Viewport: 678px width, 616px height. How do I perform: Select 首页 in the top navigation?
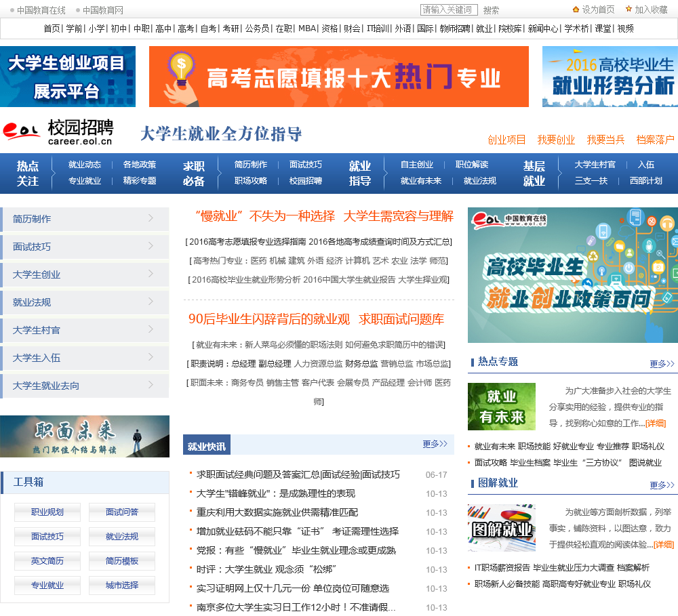tap(52, 28)
